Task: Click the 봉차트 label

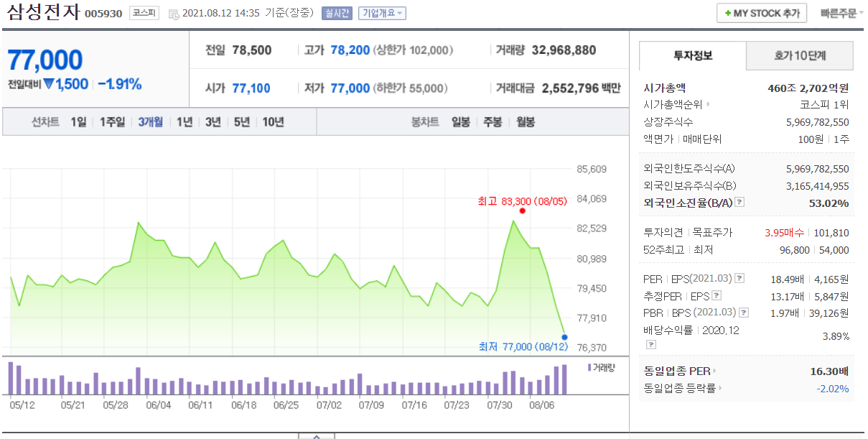Action: 425,121
